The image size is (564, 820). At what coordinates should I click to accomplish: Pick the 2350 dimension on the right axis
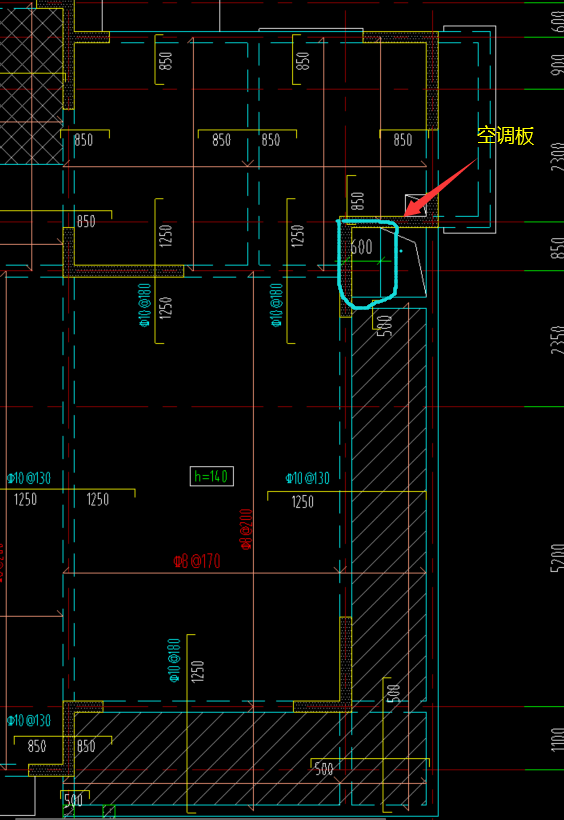click(x=558, y=340)
